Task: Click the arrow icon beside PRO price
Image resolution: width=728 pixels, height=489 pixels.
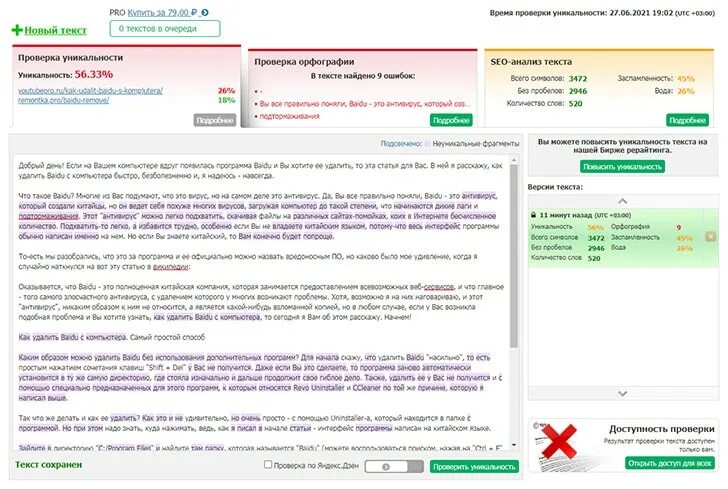Action: (x=205, y=13)
